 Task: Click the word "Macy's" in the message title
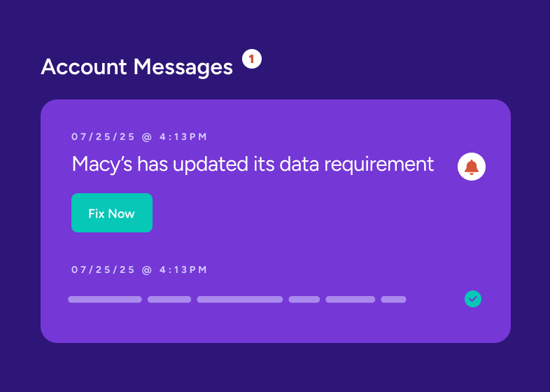[x=102, y=164]
